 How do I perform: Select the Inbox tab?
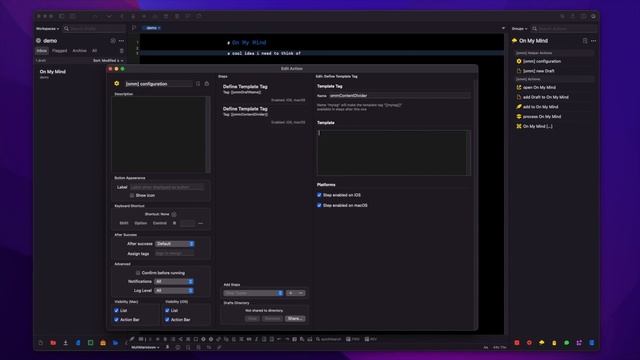pyautogui.click(x=42, y=51)
